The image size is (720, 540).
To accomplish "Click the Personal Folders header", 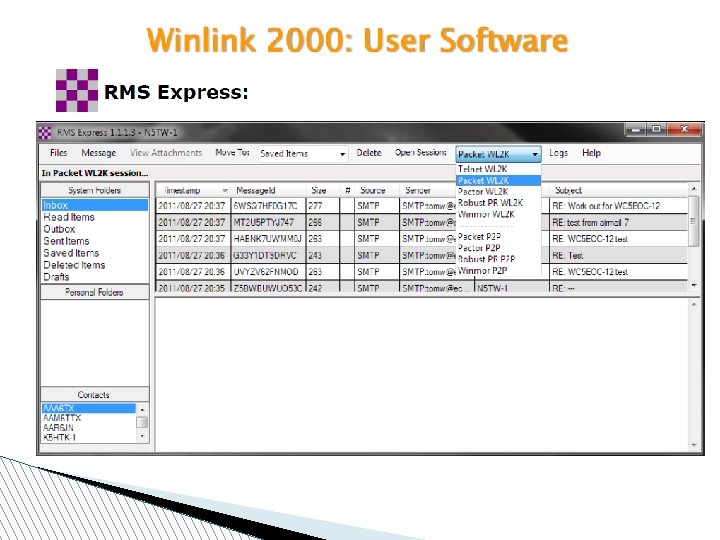I will coord(95,292).
